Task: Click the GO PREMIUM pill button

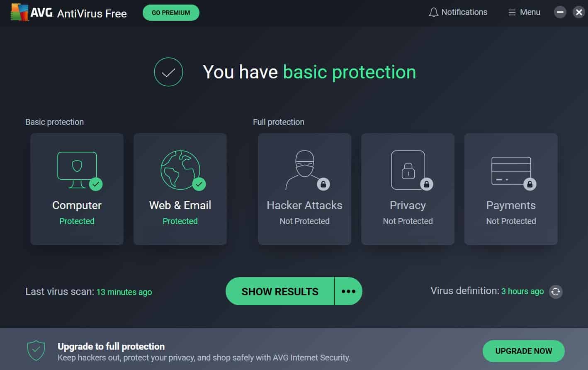Action: [170, 12]
